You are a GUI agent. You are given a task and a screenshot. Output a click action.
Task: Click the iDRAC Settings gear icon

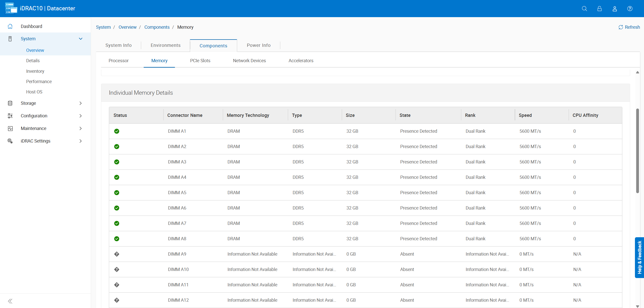(x=10, y=141)
